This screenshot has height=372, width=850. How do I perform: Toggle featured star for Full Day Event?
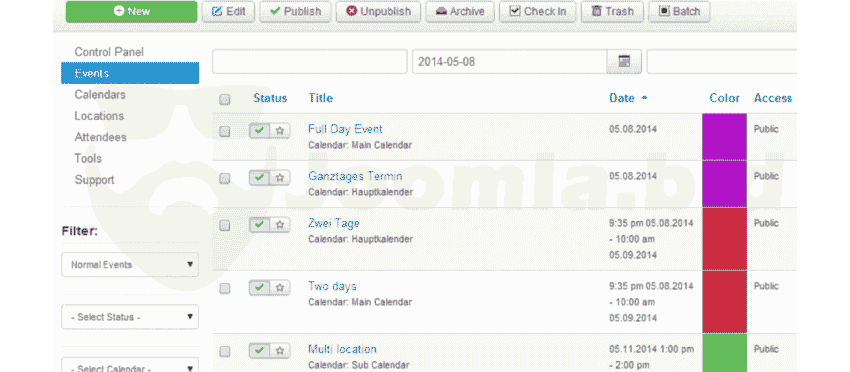point(280,131)
